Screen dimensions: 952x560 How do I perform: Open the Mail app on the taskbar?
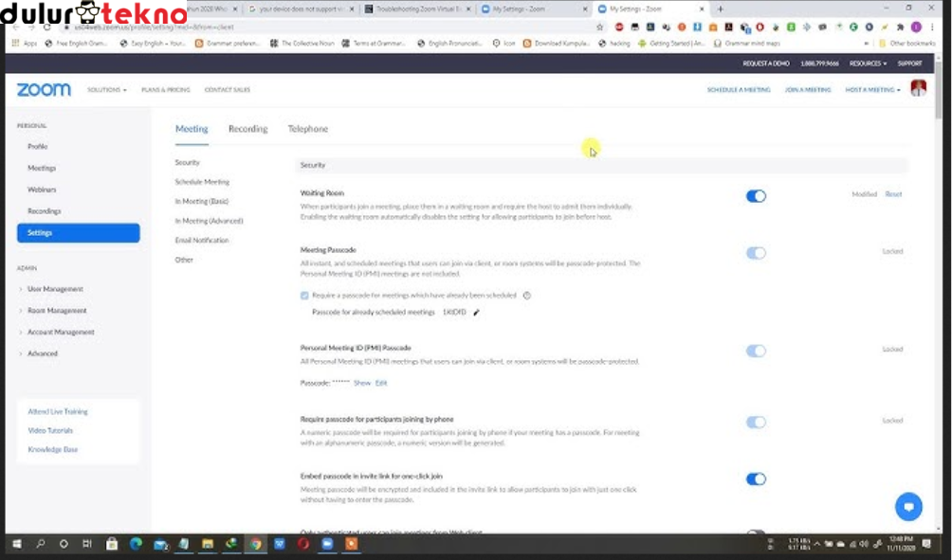coord(160,544)
